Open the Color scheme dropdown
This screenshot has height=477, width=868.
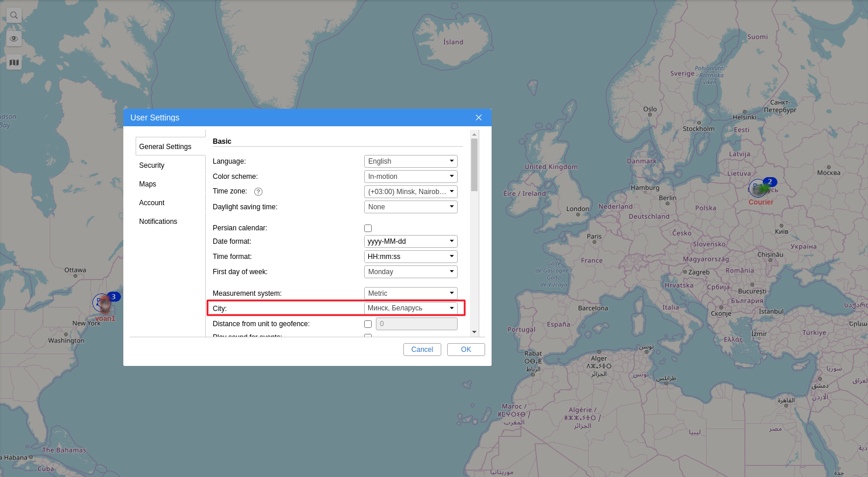[x=410, y=177]
